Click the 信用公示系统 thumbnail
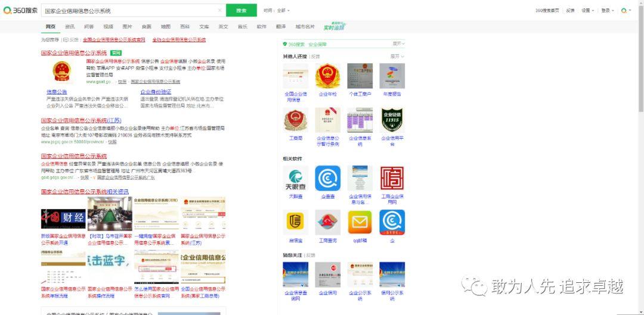The width and height of the screenshot is (644, 315). [392, 275]
